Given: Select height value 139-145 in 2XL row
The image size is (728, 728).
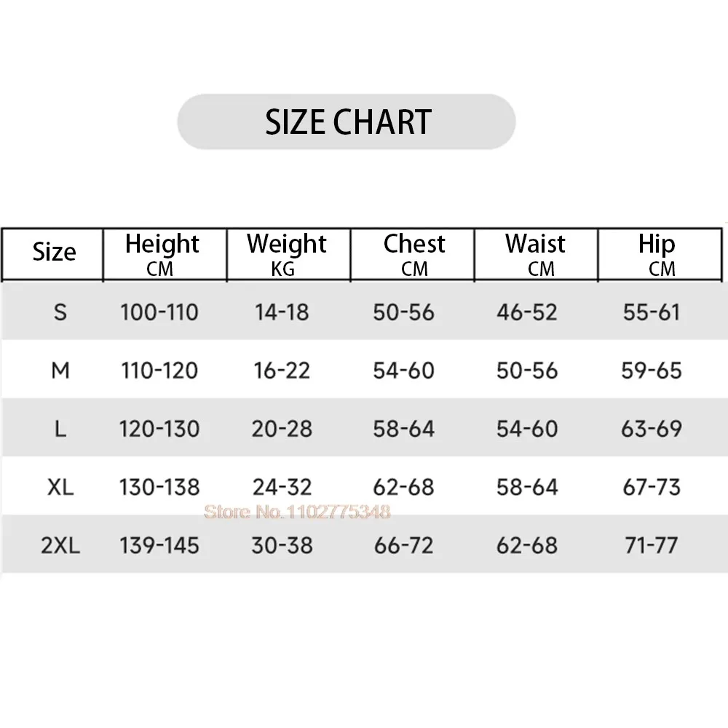Looking at the screenshot, I should pyautogui.click(x=159, y=545).
